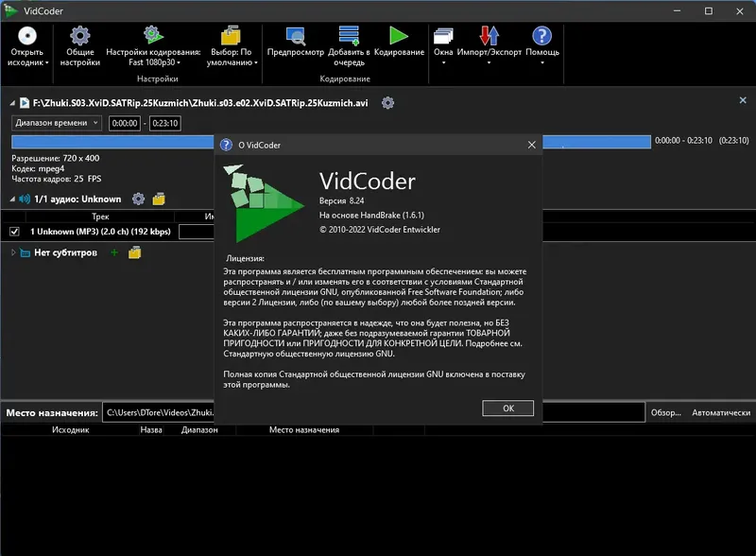Open the Windows toolbar menu icon
Viewport: 756px width, 556px height.
[443, 36]
